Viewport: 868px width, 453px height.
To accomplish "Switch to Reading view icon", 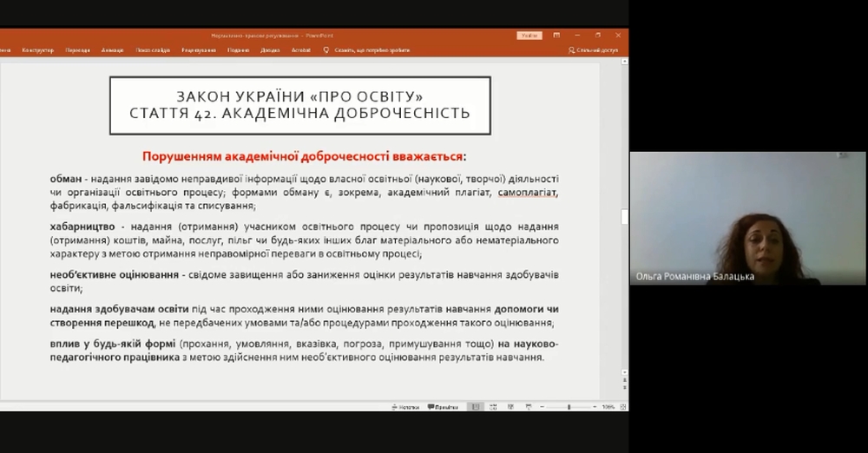I will coord(510,407).
